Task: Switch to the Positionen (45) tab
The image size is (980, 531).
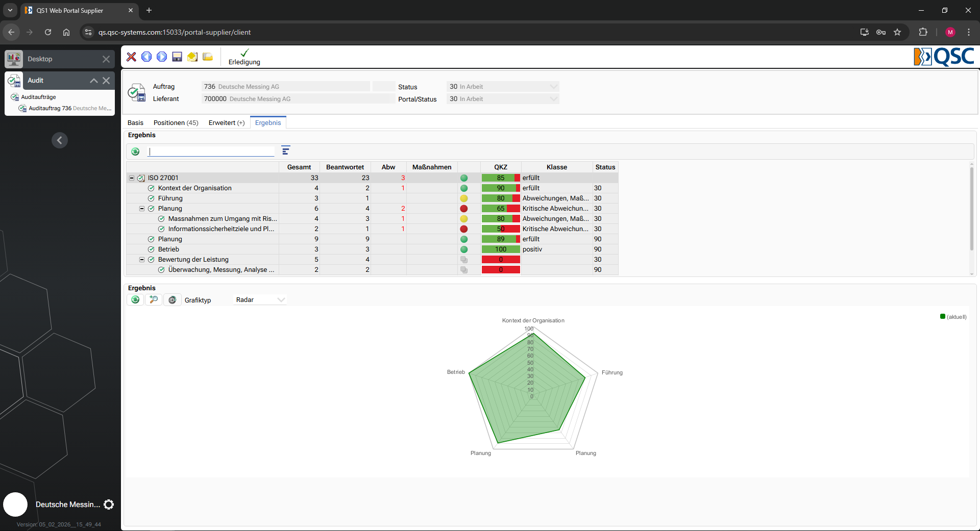Action: [x=176, y=123]
